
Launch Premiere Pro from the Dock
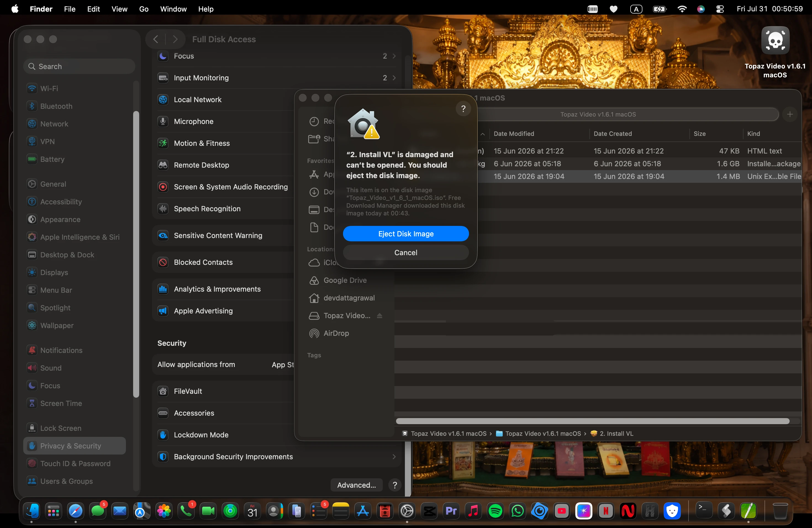point(451,511)
